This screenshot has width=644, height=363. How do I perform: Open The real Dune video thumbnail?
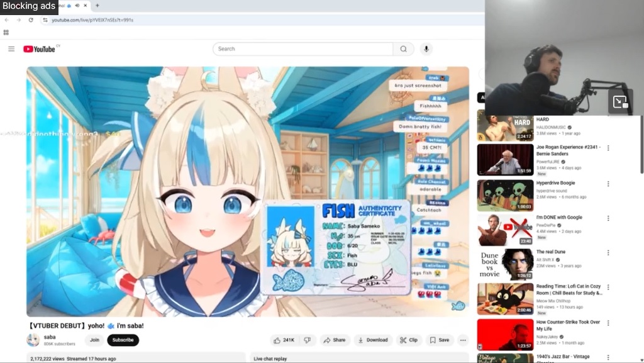pos(505,264)
